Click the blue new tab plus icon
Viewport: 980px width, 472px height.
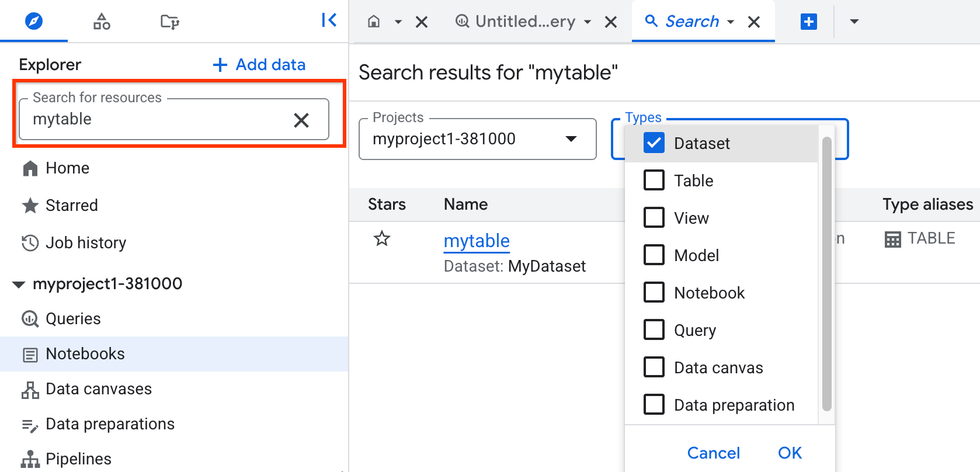point(808,22)
